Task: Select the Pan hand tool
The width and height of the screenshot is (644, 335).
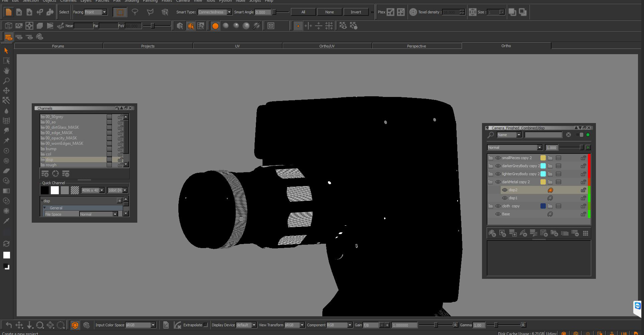Action: click(x=6, y=71)
